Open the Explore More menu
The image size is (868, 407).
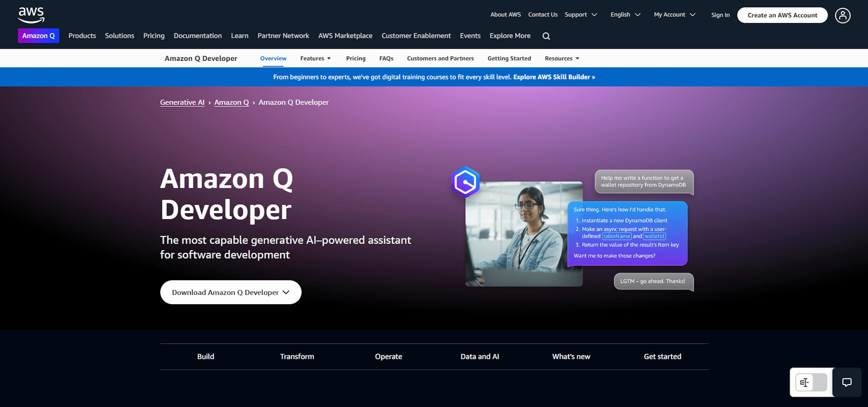click(x=510, y=36)
